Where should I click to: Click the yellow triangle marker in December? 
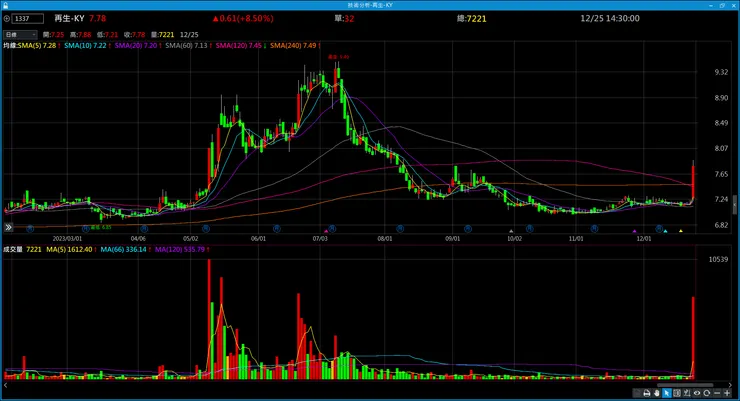coord(681,231)
